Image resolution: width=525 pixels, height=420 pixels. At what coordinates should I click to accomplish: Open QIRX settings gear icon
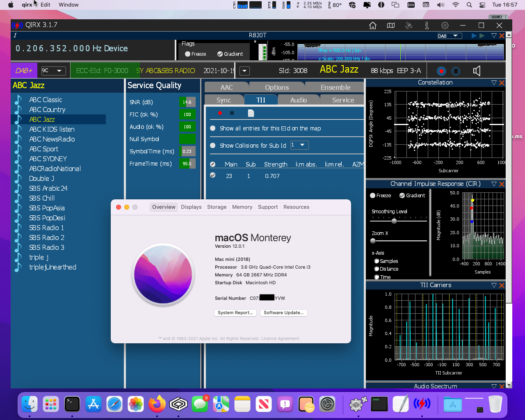(x=445, y=25)
